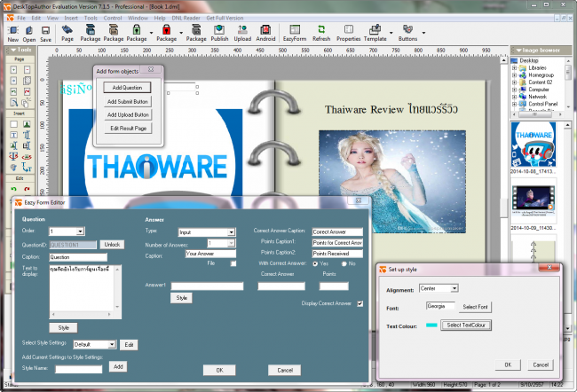Viewport: 577px width, 392px height.
Task: Open the Control menu
Action: (x=112, y=18)
